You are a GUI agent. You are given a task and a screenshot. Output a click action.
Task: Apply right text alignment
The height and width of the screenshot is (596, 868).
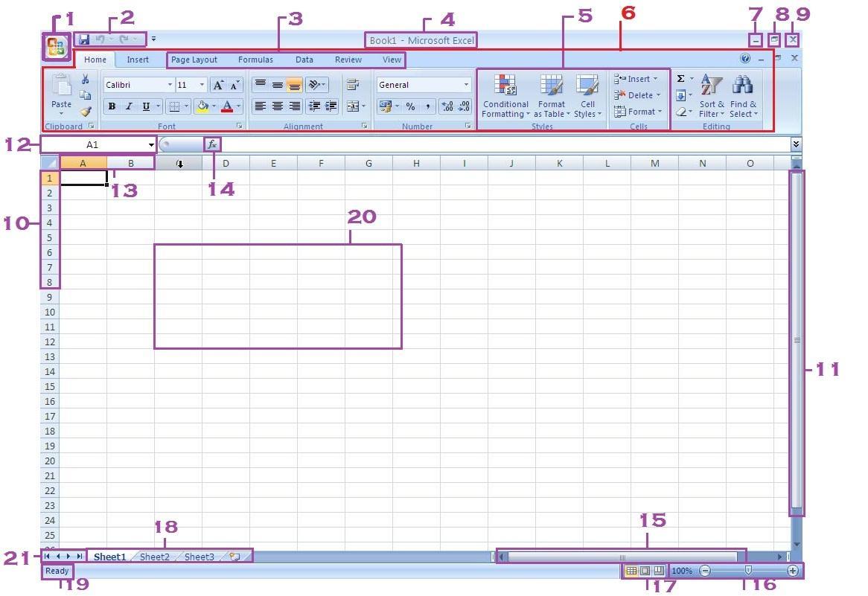tap(295, 106)
